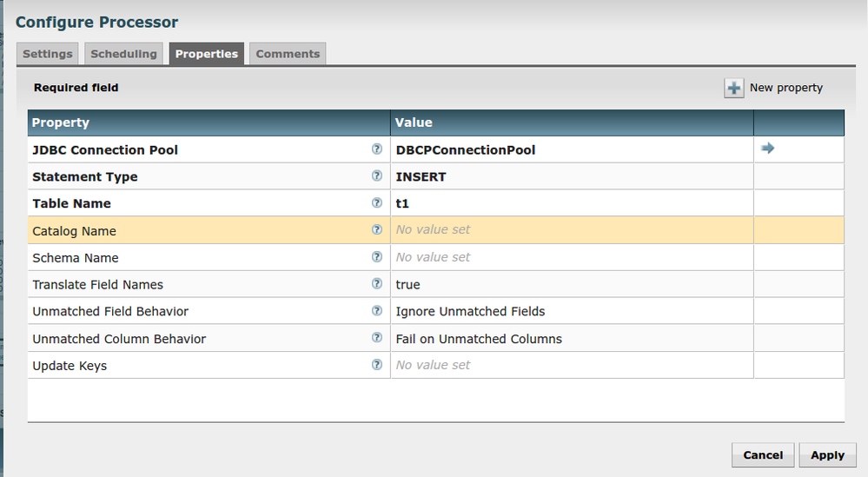Click help icon for Unmatched Column Behavior

point(376,337)
